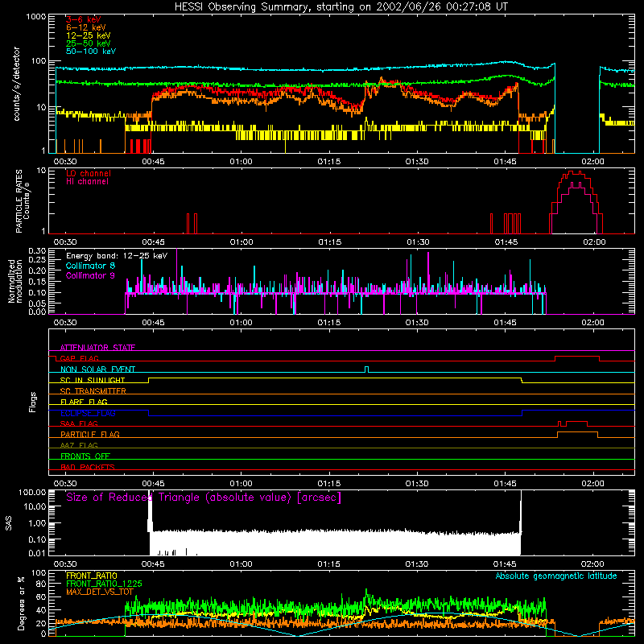Select the FRONTS_OFF flag label
644x644 pixels.
tap(85, 456)
